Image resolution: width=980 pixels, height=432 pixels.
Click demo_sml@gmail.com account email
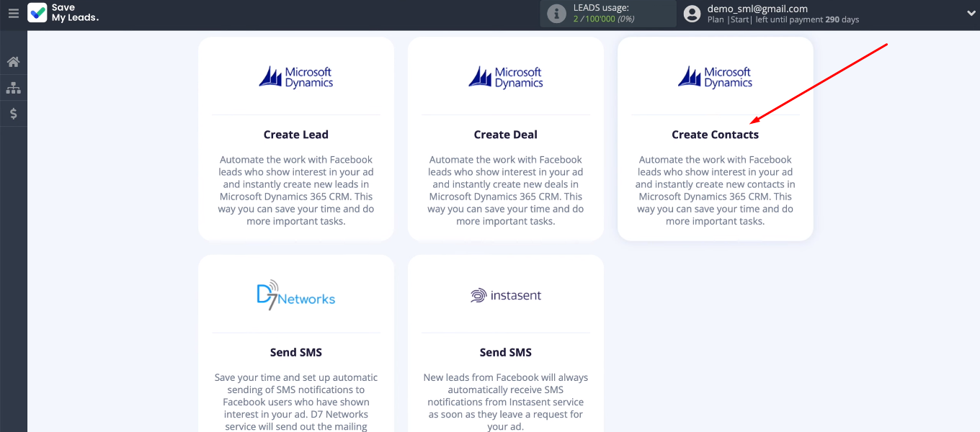pos(757,9)
